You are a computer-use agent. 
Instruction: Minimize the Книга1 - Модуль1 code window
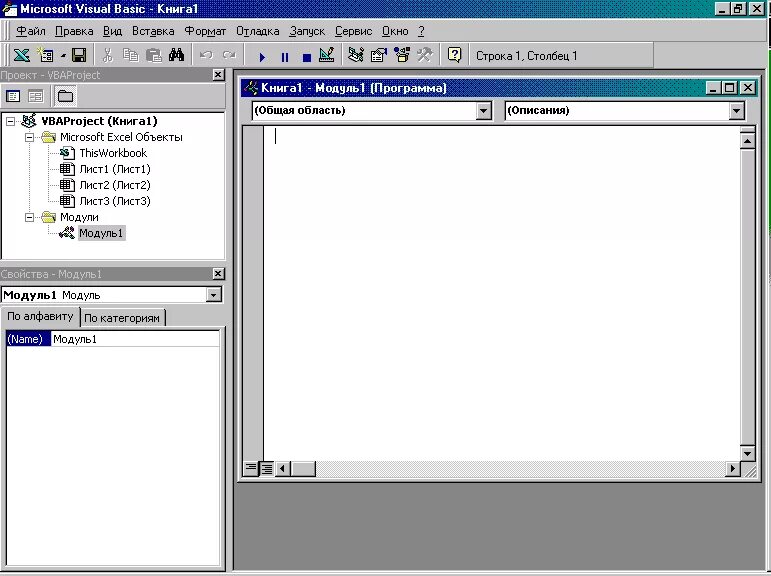[x=714, y=88]
